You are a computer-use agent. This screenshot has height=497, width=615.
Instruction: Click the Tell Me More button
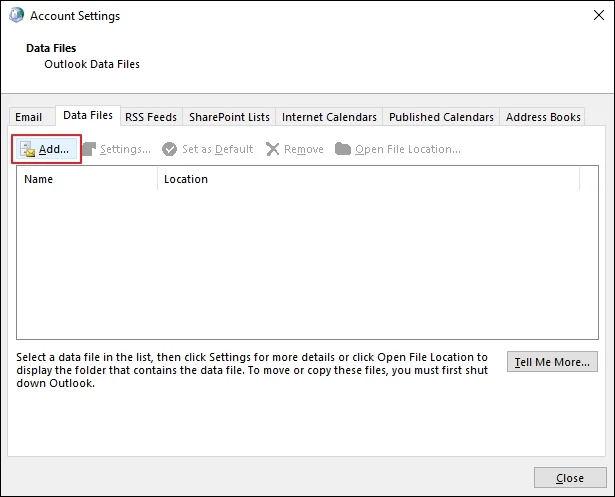point(552,362)
